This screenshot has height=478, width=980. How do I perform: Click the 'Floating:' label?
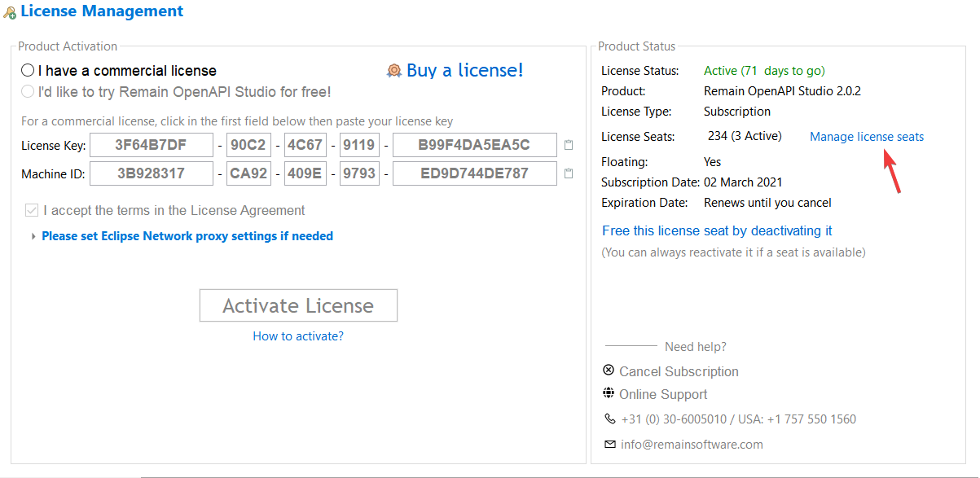625,162
